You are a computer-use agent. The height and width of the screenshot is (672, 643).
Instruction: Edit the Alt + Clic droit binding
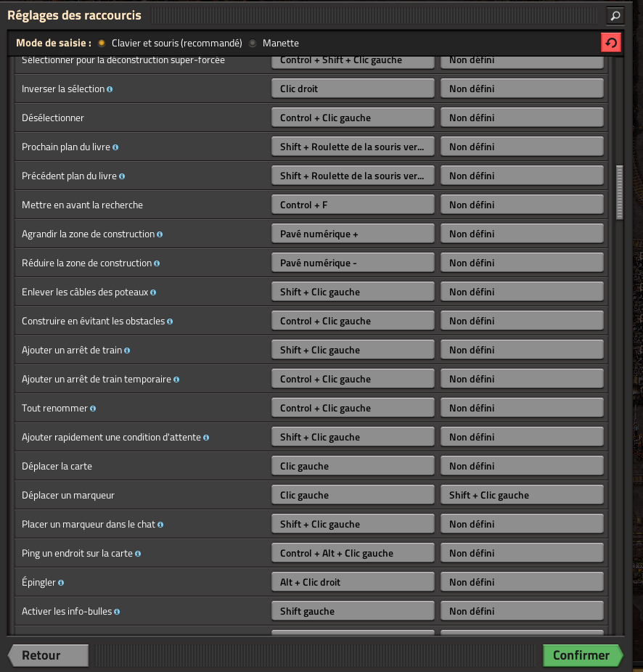click(x=353, y=582)
